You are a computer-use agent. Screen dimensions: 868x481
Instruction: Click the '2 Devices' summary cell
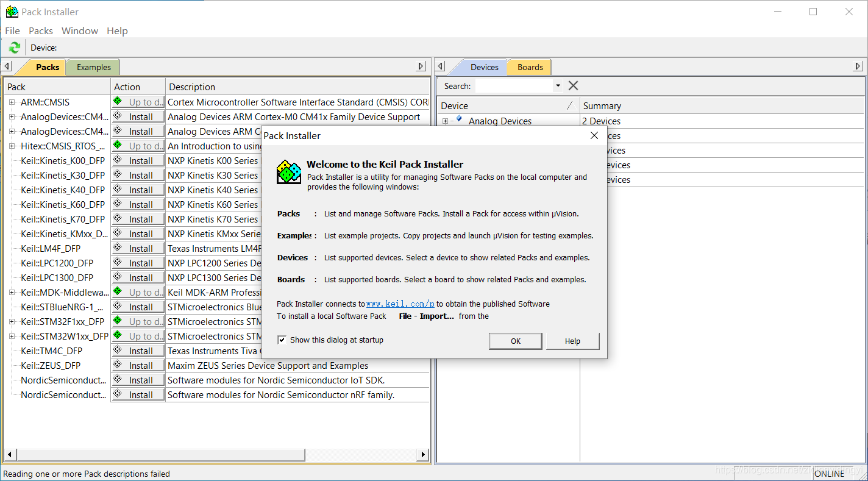601,121
